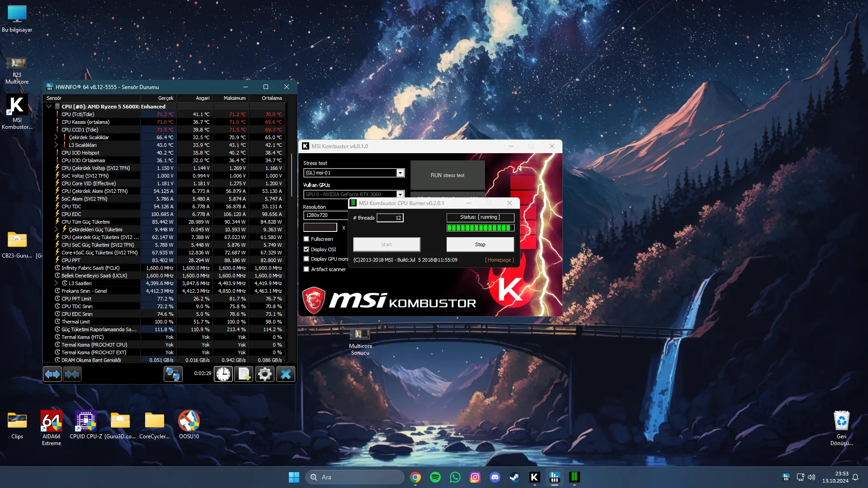The height and width of the screenshot is (488, 868).
Task: Click HWiNFO log file save icon
Action: pyautogui.click(x=244, y=374)
